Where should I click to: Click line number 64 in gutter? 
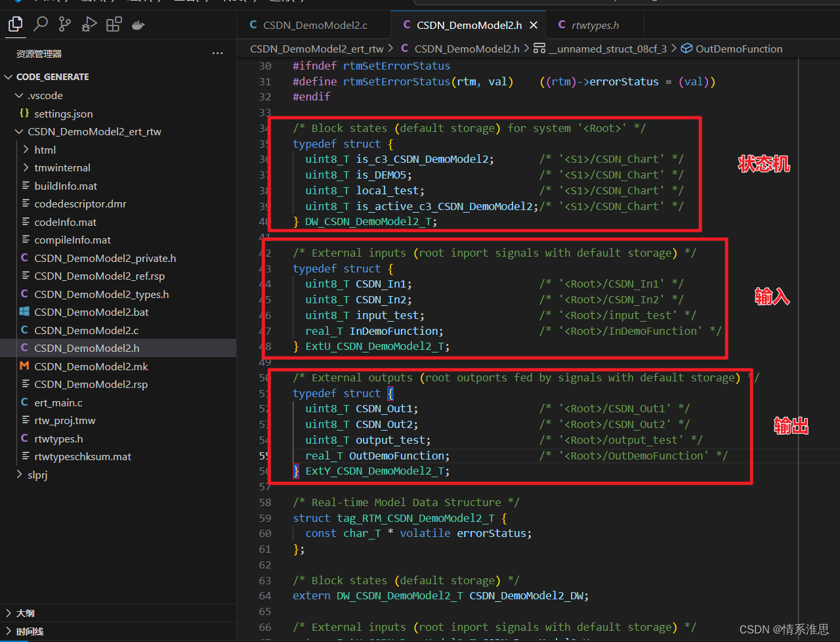pyautogui.click(x=265, y=596)
